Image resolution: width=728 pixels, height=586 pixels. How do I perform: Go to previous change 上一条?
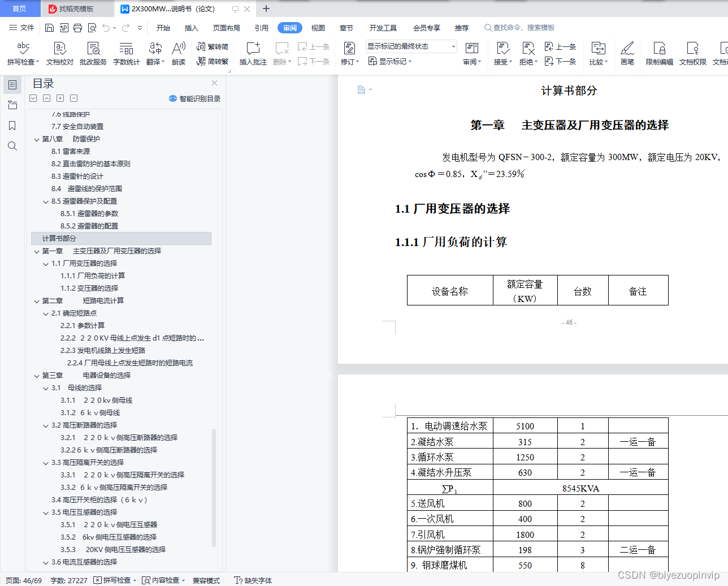pos(560,47)
